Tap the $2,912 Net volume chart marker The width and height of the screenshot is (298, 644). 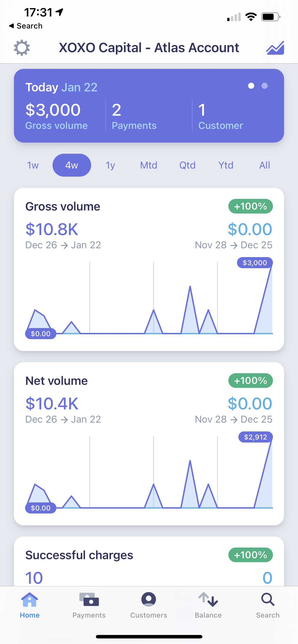pos(256,437)
